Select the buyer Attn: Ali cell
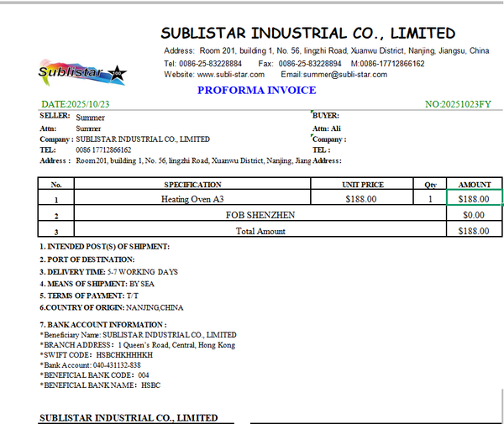The image size is (504, 424). pyautogui.click(x=327, y=128)
